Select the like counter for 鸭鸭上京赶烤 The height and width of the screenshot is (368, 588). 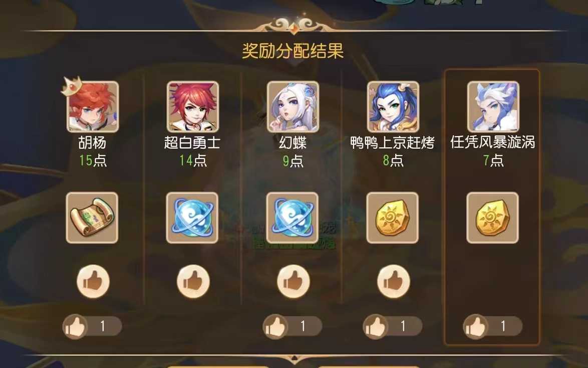pos(393,326)
